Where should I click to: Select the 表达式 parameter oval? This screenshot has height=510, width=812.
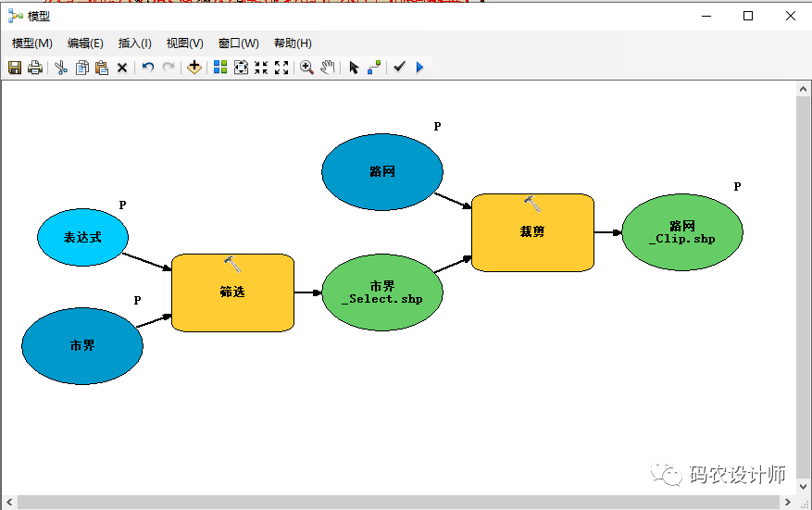tap(82, 237)
